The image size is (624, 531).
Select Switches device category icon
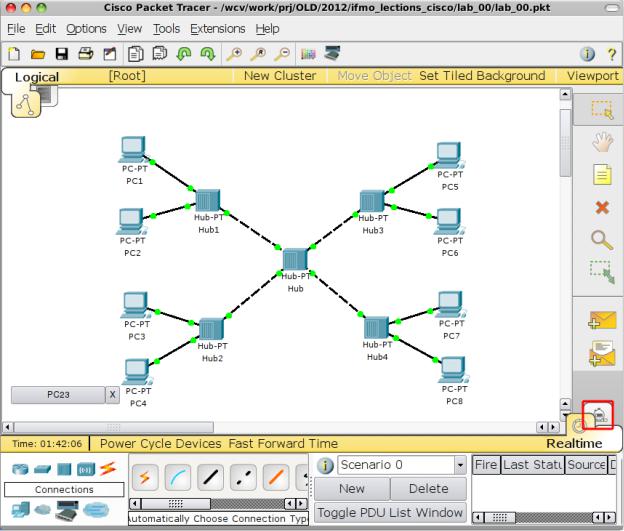pos(43,470)
